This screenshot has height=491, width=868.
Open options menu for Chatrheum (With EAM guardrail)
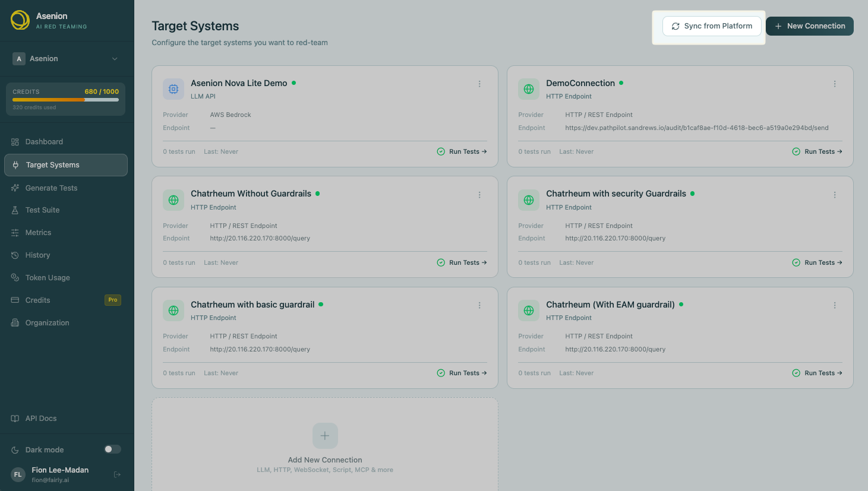pos(835,305)
